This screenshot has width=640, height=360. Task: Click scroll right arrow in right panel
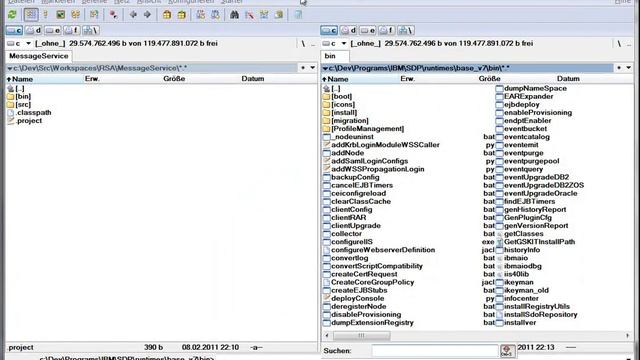[628, 336]
